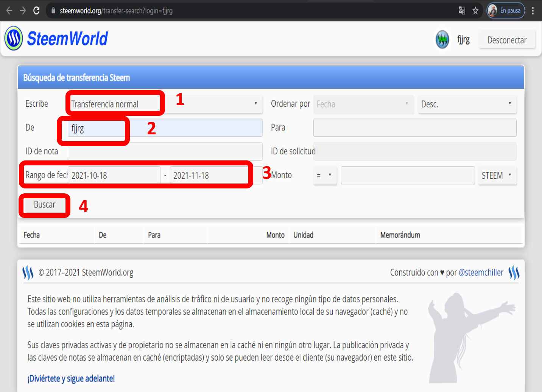Click the 'De' field containing fjrg
The height and width of the screenshot is (392, 542).
pyautogui.click(x=165, y=128)
